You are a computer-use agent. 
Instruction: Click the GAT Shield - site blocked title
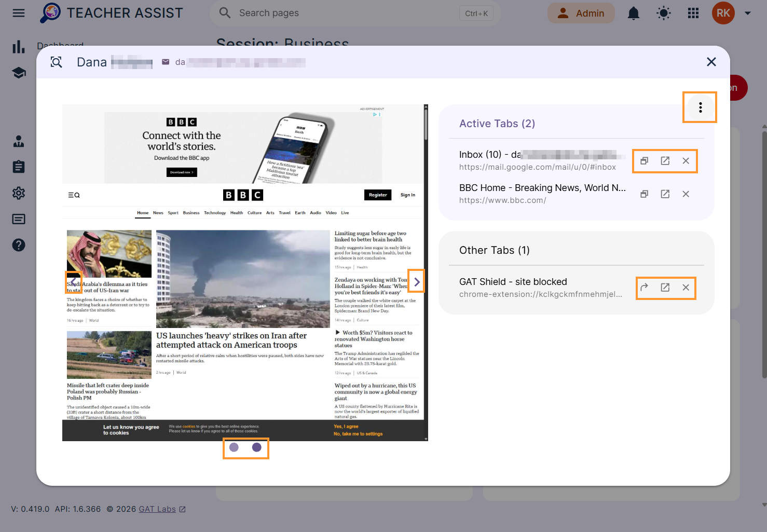[x=513, y=282]
